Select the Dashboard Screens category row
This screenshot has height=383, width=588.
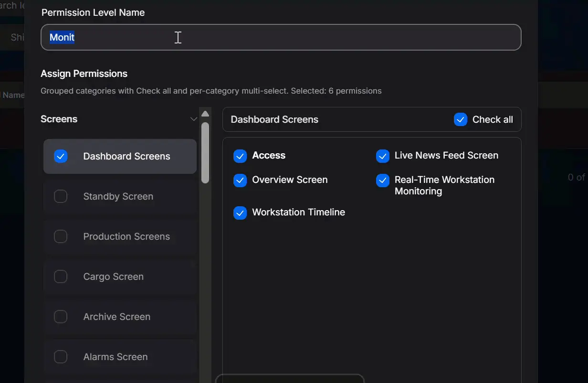tap(120, 156)
